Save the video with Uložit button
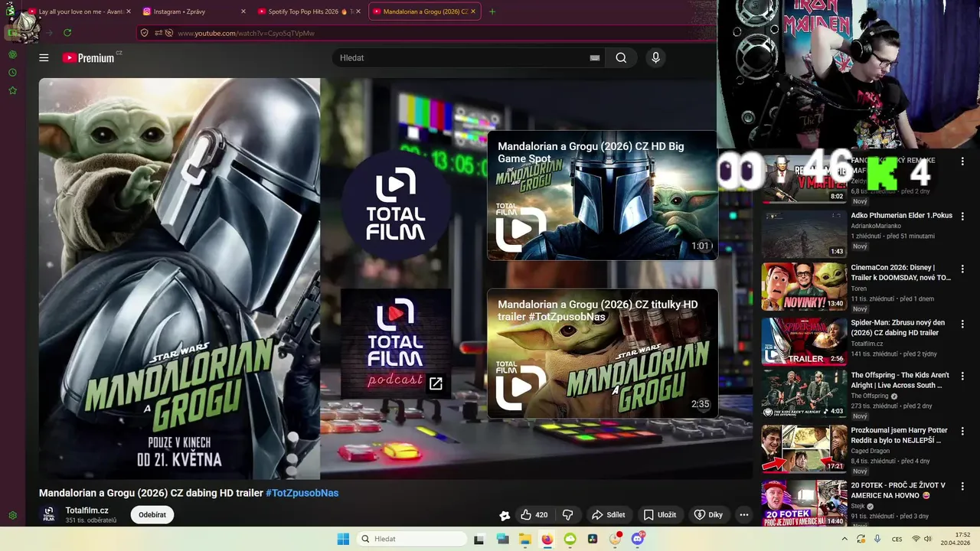The width and height of the screenshot is (980, 551). click(659, 515)
